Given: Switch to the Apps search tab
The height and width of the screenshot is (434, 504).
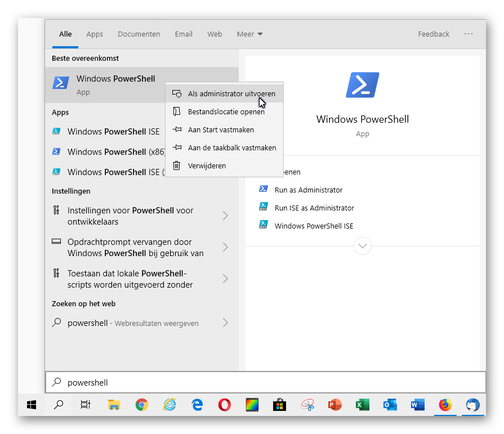Looking at the screenshot, I should [95, 34].
